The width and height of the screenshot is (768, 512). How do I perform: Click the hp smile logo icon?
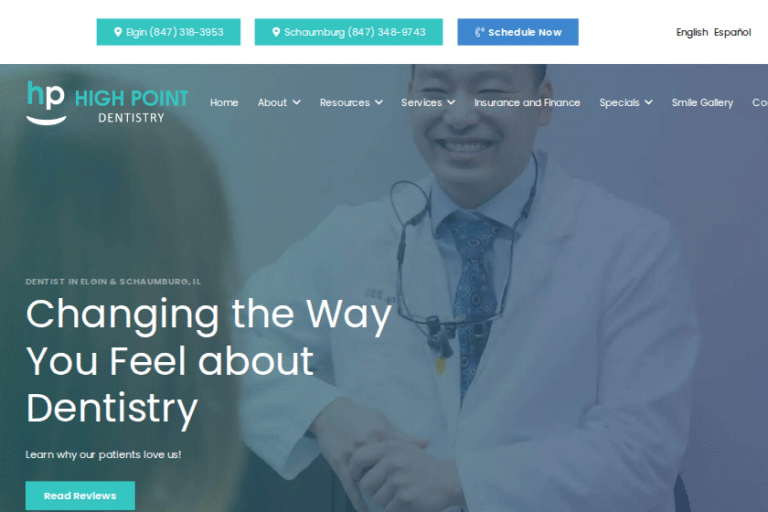(x=46, y=102)
